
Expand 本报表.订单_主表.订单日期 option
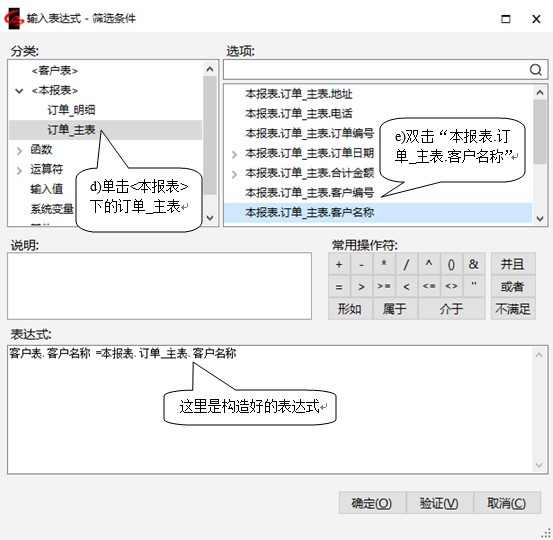point(234,154)
